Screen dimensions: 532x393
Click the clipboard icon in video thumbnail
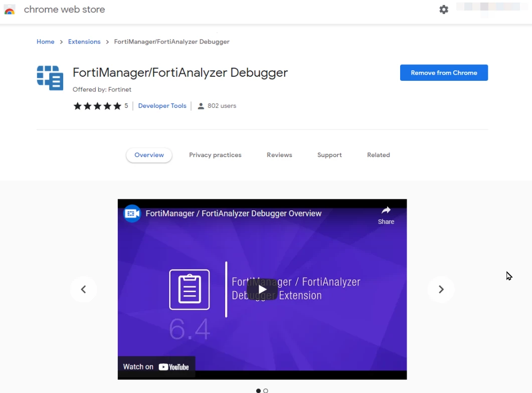coord(190,290)
